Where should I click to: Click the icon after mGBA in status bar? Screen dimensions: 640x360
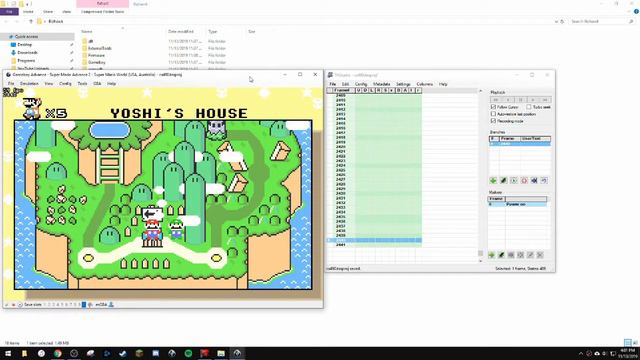coord(111,304)
